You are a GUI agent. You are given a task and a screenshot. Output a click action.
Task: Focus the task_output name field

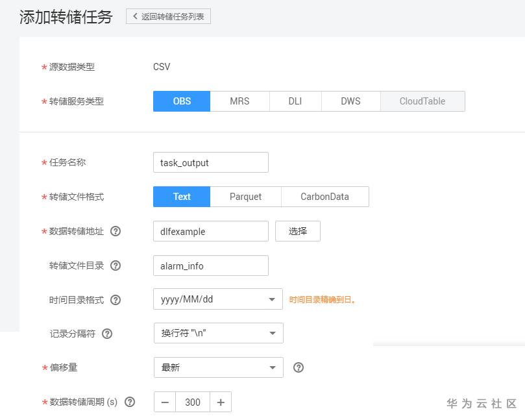pyautogui.click(x=211, y=162)
